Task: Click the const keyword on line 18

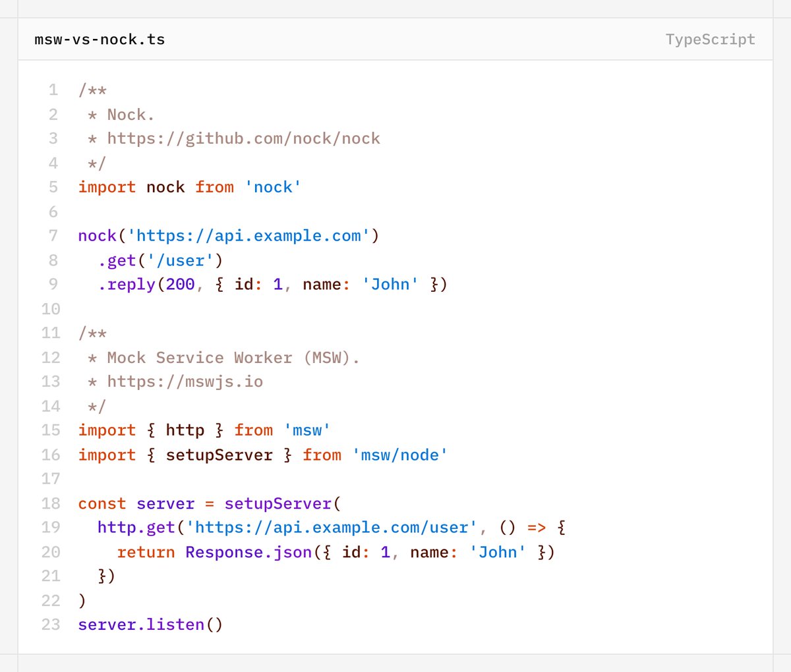Action: click(102, 504)
